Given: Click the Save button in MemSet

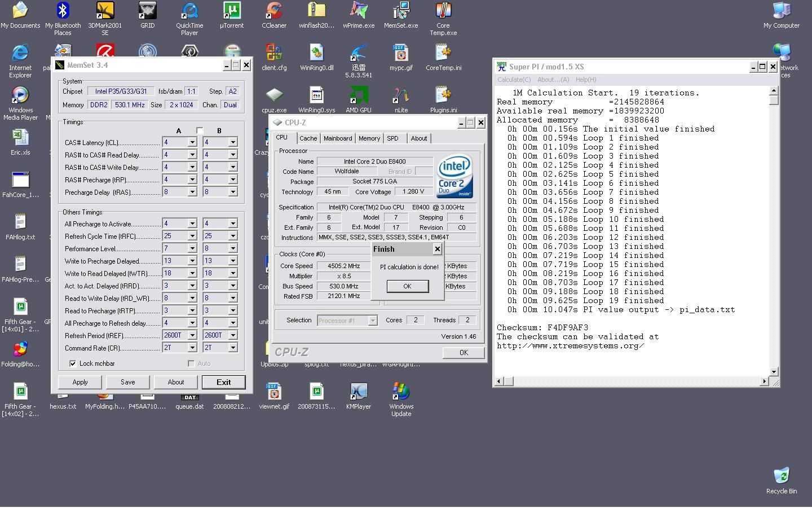Looking at the screenshot, I should [128, 382].
